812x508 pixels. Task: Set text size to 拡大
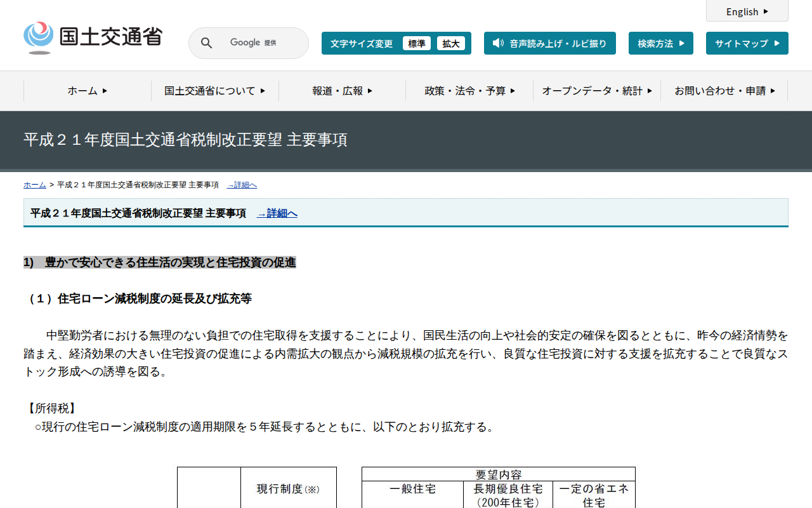pyautogui.click(x=451, y=43)
